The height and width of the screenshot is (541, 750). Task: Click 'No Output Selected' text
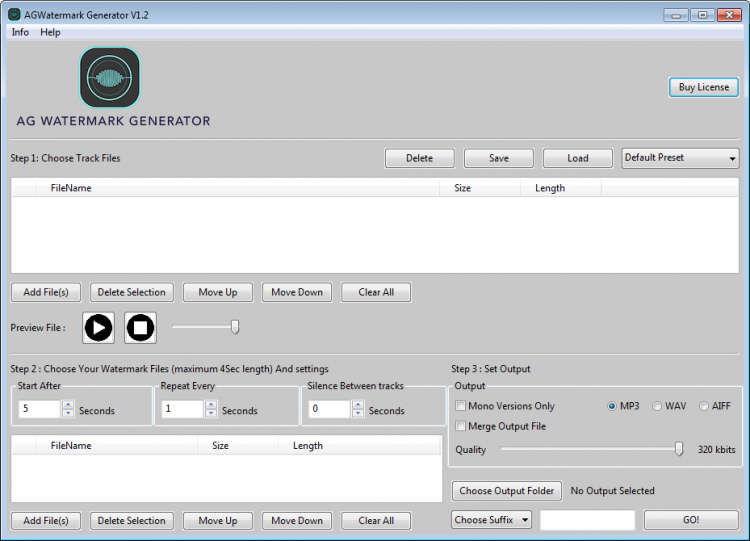[x=612, y=491]
